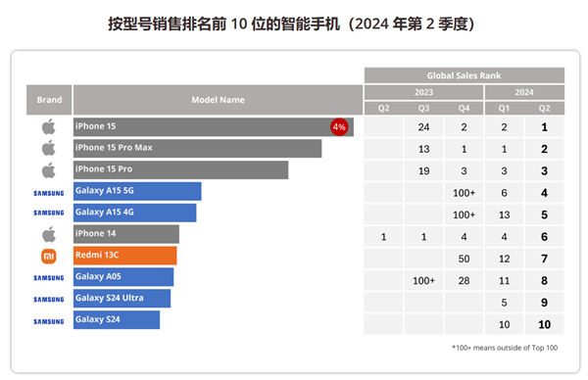Select the Galaxy A15 4G bar
588x380 pixels.
click(x=134, y=213)
